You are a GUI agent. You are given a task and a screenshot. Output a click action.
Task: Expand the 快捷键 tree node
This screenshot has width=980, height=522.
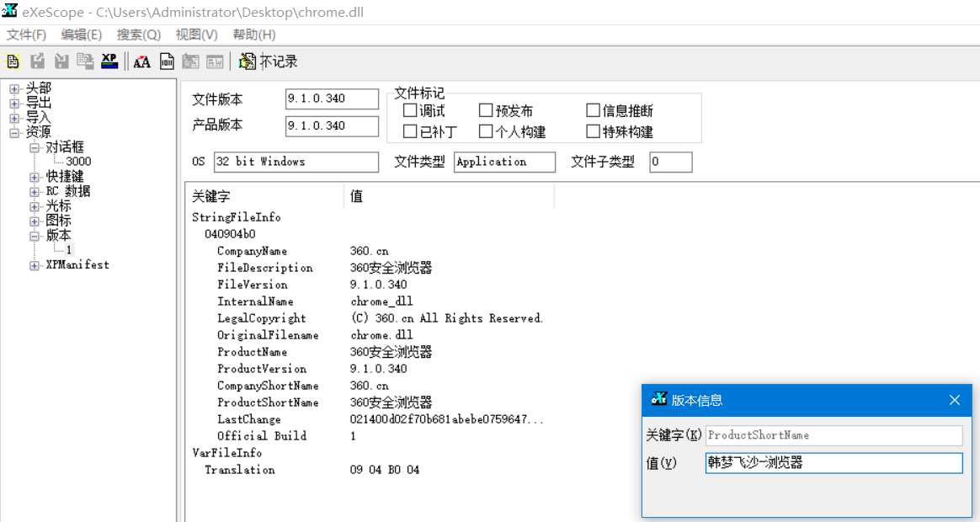(35, 177)
